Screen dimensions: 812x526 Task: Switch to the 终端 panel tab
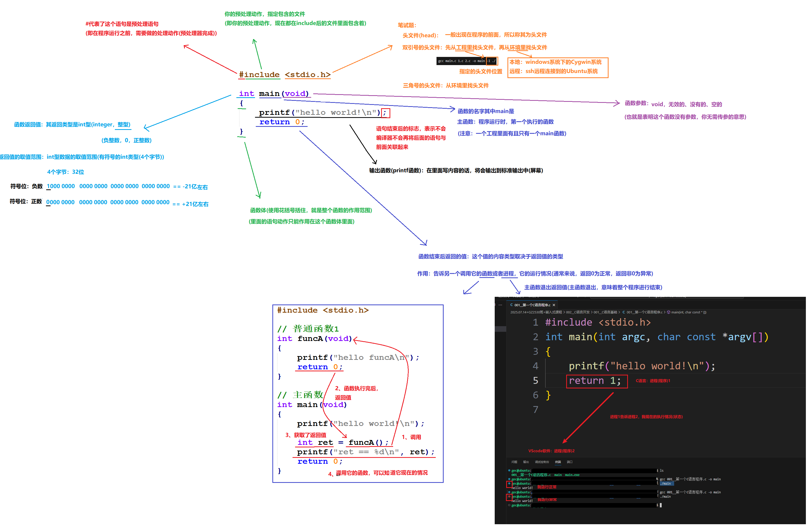(558, 462)
